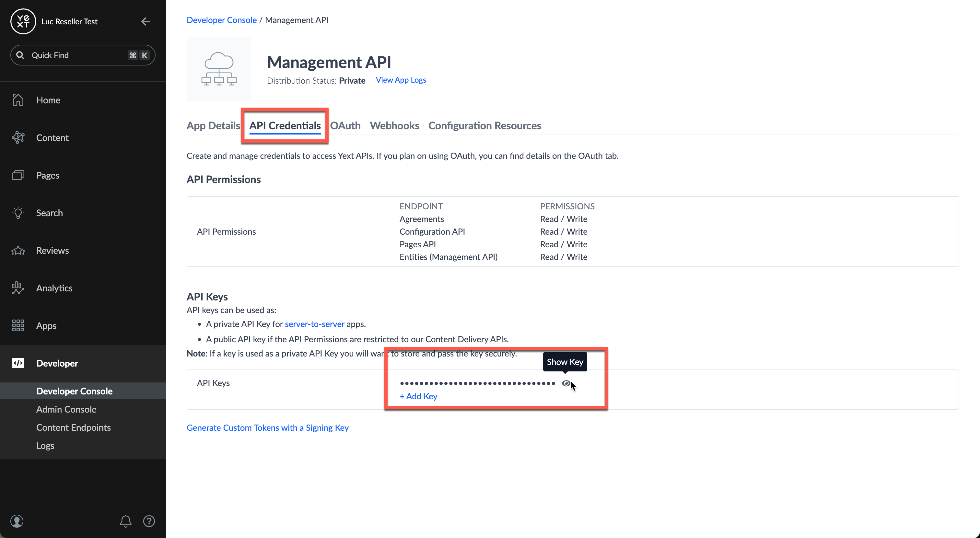Open the help question mark icon
The height and width of the screenshot is (538, 980).
tap(149, 521)
